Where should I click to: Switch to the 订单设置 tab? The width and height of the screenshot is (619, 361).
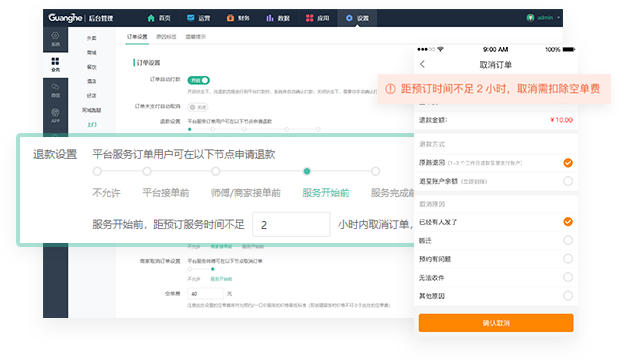point(137,37)
